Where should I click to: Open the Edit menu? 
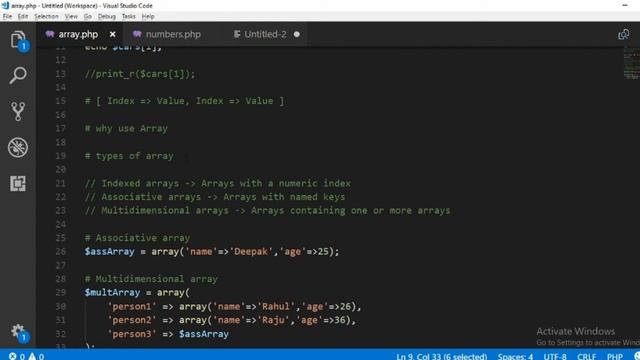tap(23, 16)
